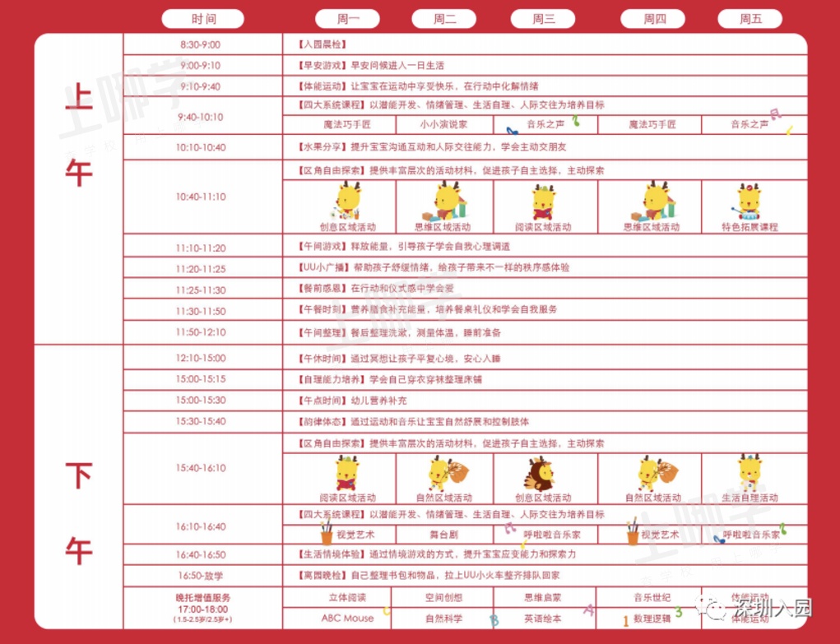Image resolution: width=840 pixels, height=644 pixels.
Task: Click brown deer icon in 15:40-16:10 创意区域活动 cell
Action: point(540,474)
